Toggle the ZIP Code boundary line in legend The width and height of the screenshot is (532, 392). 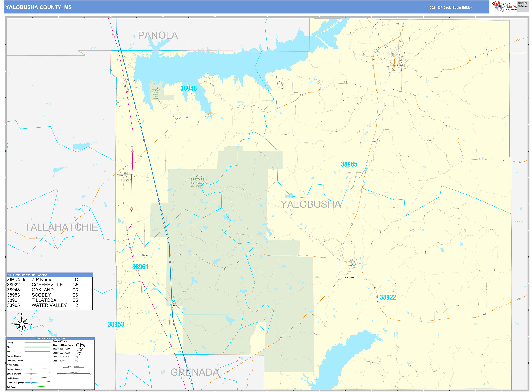37,351
